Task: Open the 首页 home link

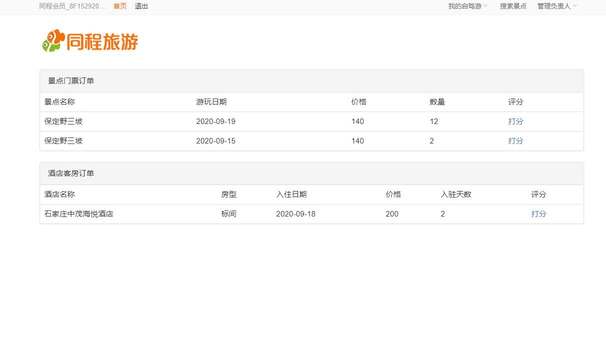Action: tap(120, 6)
